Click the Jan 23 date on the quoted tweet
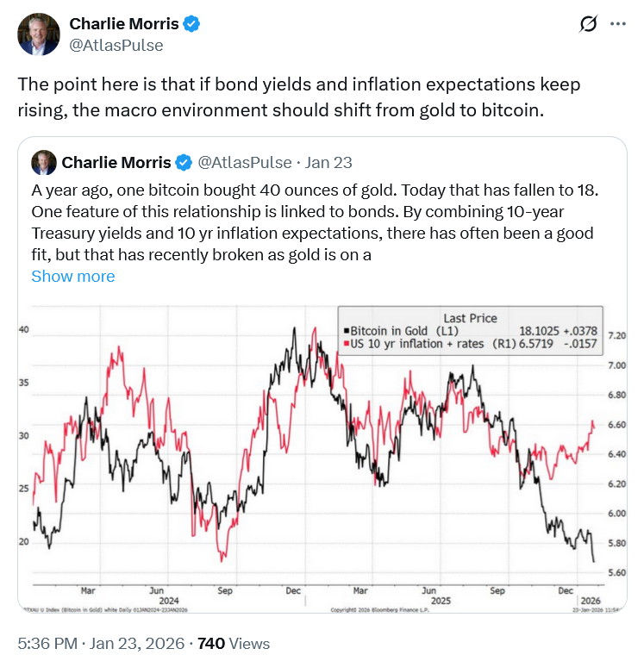The height and width of the screenshot is (661, 644). click(x=328, y=162)
